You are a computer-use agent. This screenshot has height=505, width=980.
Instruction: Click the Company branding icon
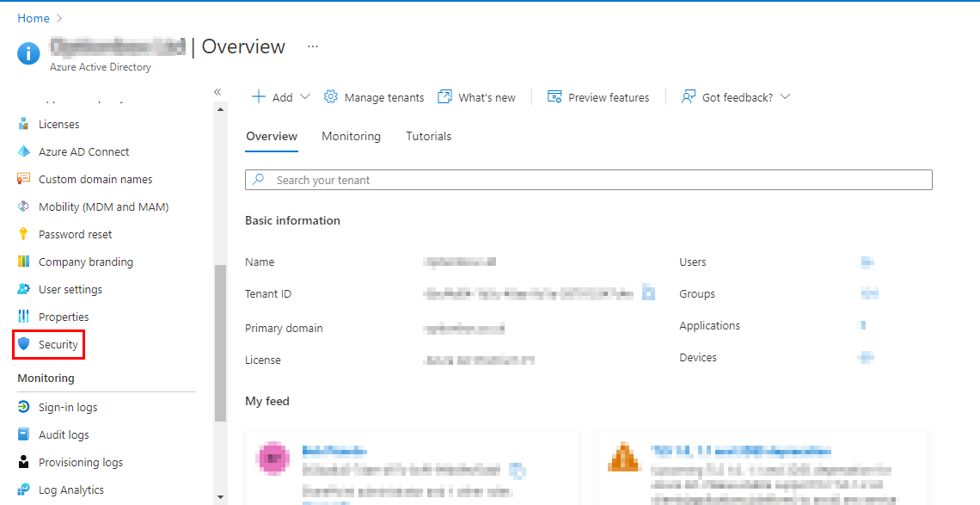[x=24, y=262]
